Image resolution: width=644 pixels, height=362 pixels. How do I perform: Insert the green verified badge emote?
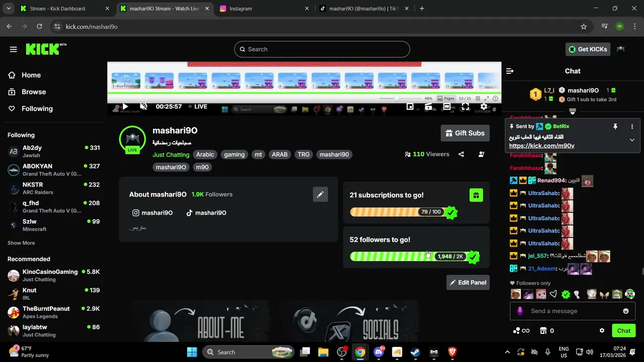click(x=566, y=294)
